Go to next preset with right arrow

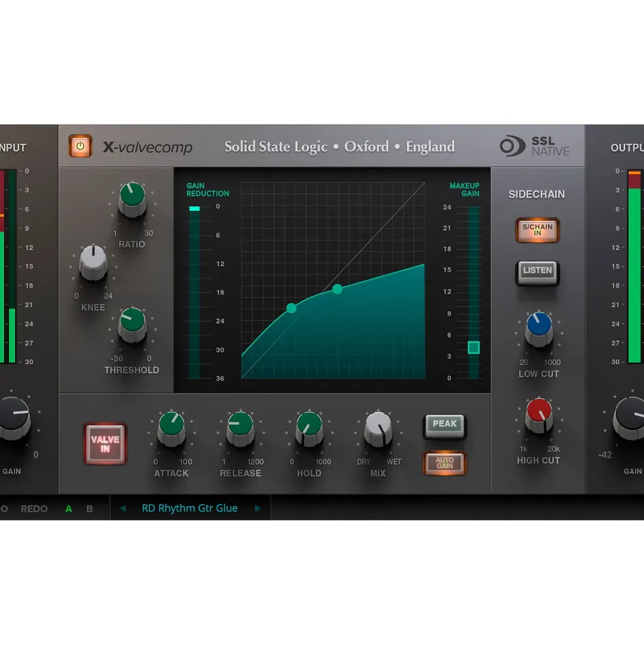pyautogui.click(x=257, y=508)
